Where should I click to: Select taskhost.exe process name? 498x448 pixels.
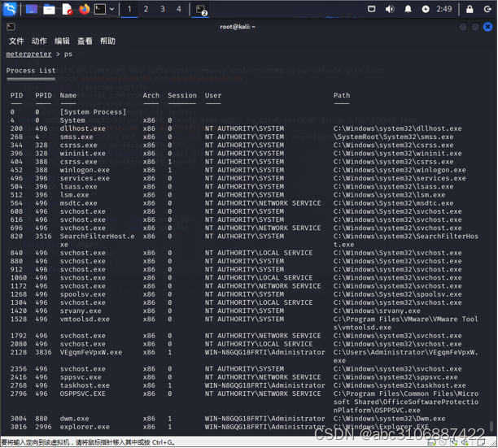pyautogui.click(x=85, y=385)
